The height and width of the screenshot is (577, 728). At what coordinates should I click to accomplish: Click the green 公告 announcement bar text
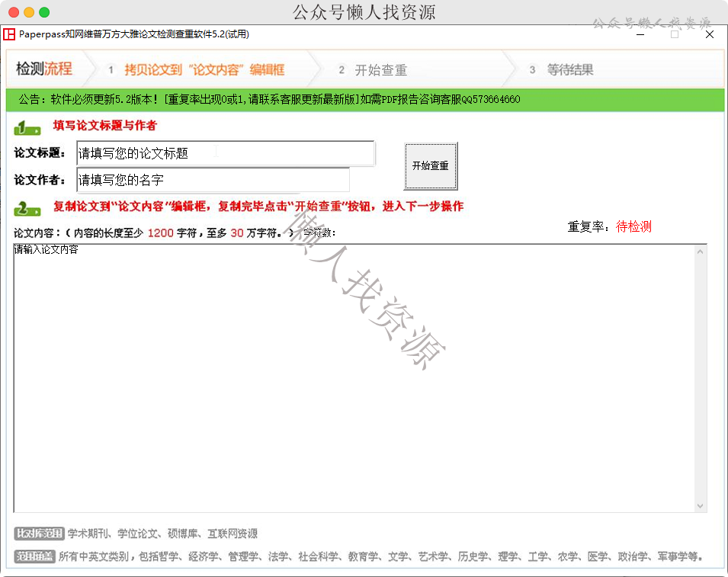(x=269, y=99)
